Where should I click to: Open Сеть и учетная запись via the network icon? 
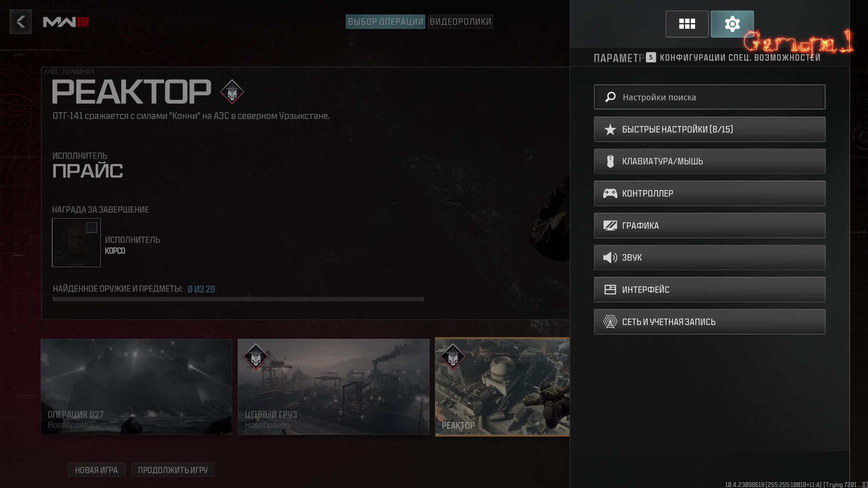point(610,322)
